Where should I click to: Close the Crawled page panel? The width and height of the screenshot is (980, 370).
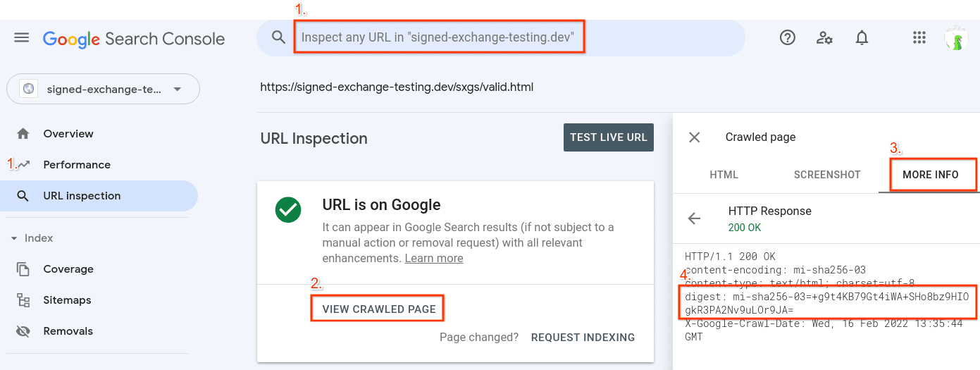click(695, 137)
